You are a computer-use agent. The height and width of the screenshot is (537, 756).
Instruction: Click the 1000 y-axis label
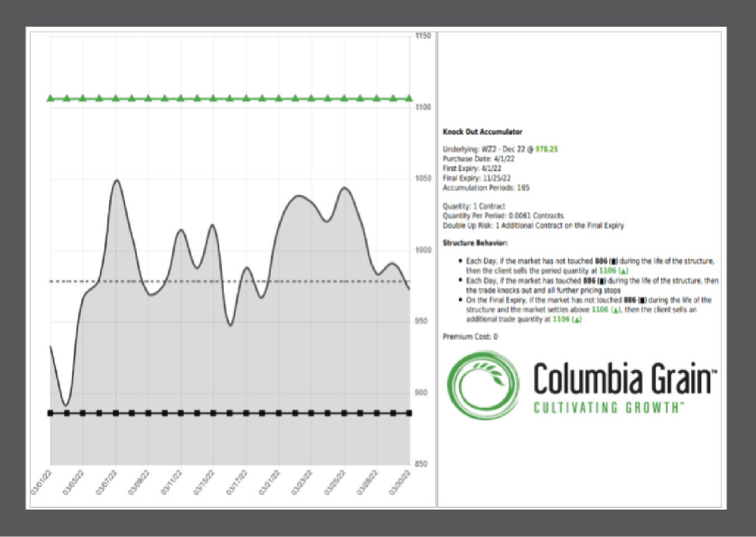click(x=423, y=250)
